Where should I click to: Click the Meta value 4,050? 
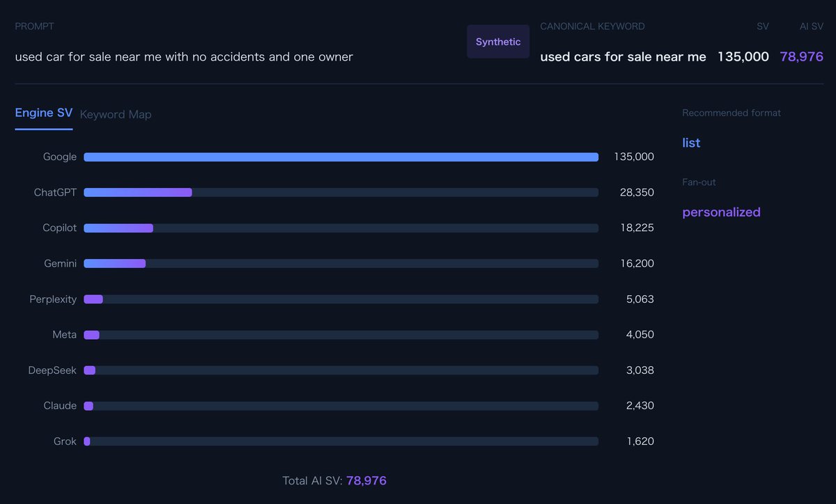tap(640, 335)
